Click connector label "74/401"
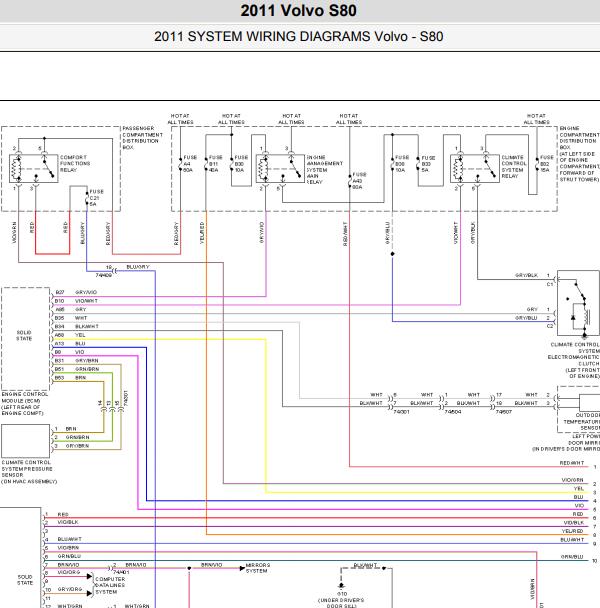This screenshot has width=600, height=608. click(x=121, y=572)
